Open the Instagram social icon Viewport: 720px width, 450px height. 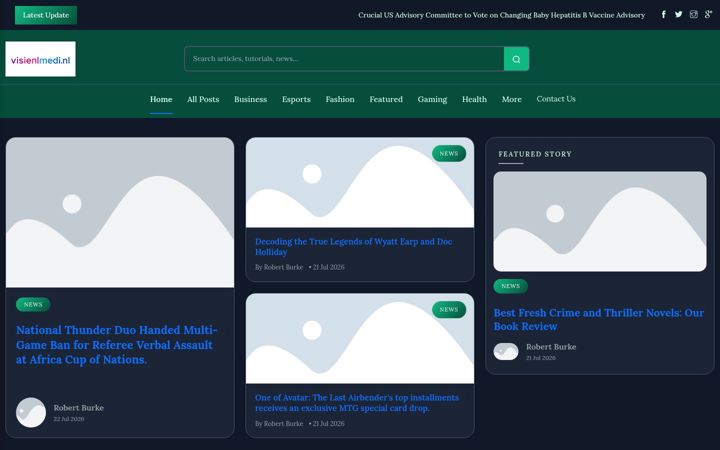click(693, 15)
